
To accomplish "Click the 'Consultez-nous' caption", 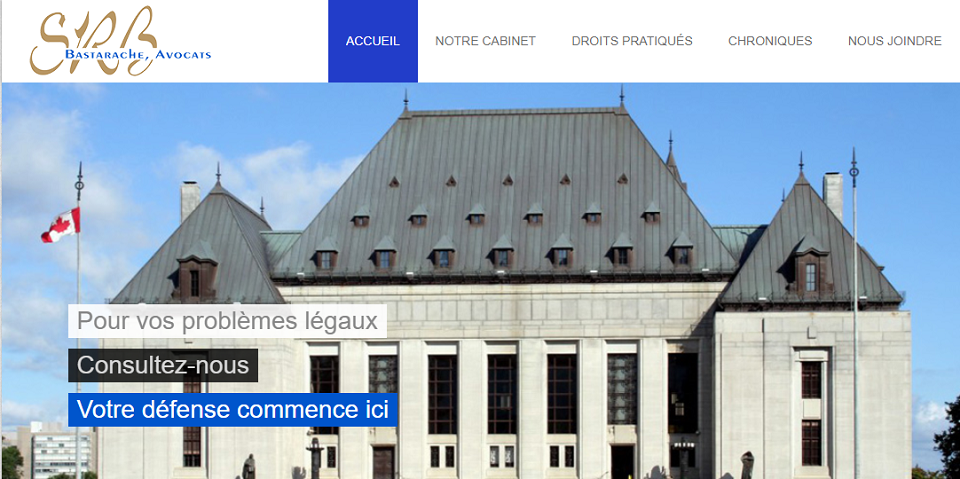I will tap(163, 365).
